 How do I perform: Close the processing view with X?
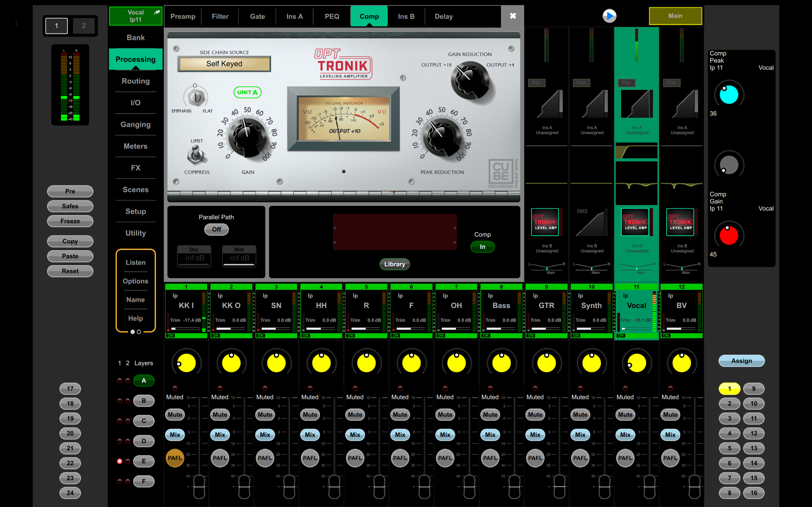[x=513, y=16]
